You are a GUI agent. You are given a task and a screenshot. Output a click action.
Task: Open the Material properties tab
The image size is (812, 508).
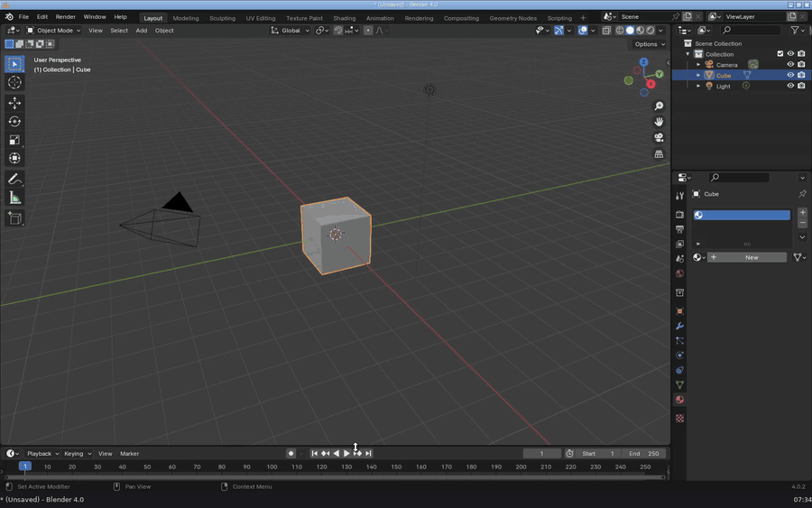pos(680,400)
